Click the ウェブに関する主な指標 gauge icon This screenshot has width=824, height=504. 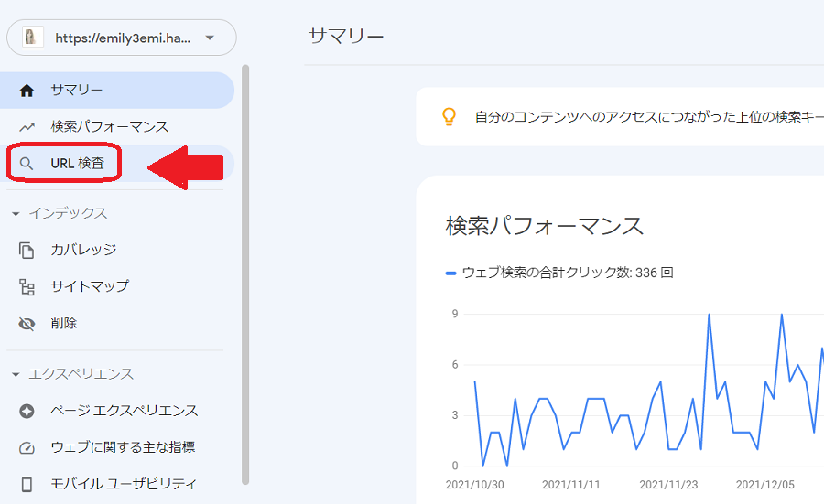[27, 448]
